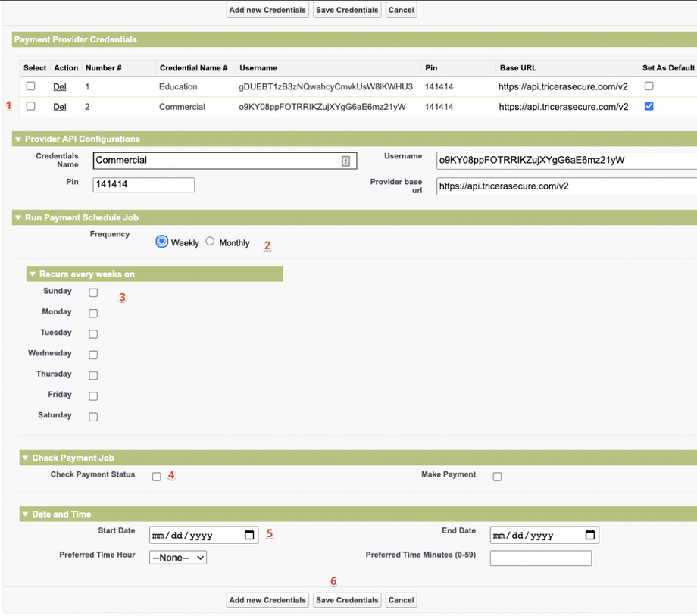The height and width of the screenshot is (616, 697).
Task: Collapse the Date and Time section
Action: tap(25, 514)
